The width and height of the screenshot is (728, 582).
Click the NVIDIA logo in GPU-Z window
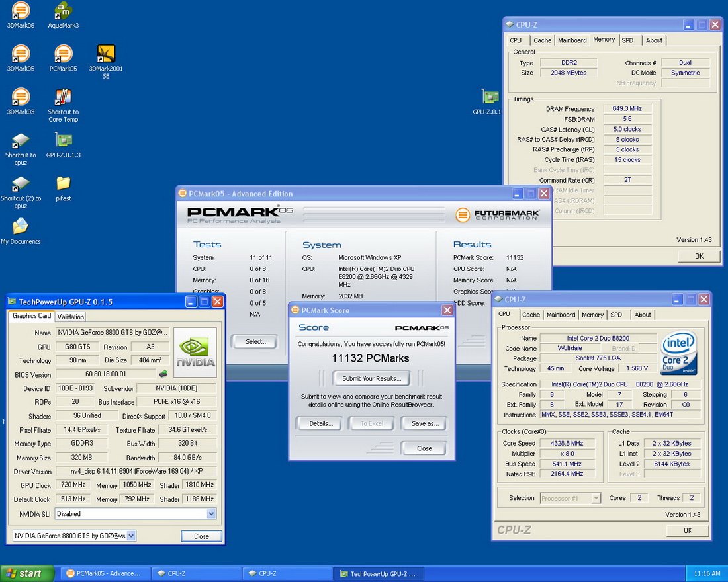[x=195, y=353]
